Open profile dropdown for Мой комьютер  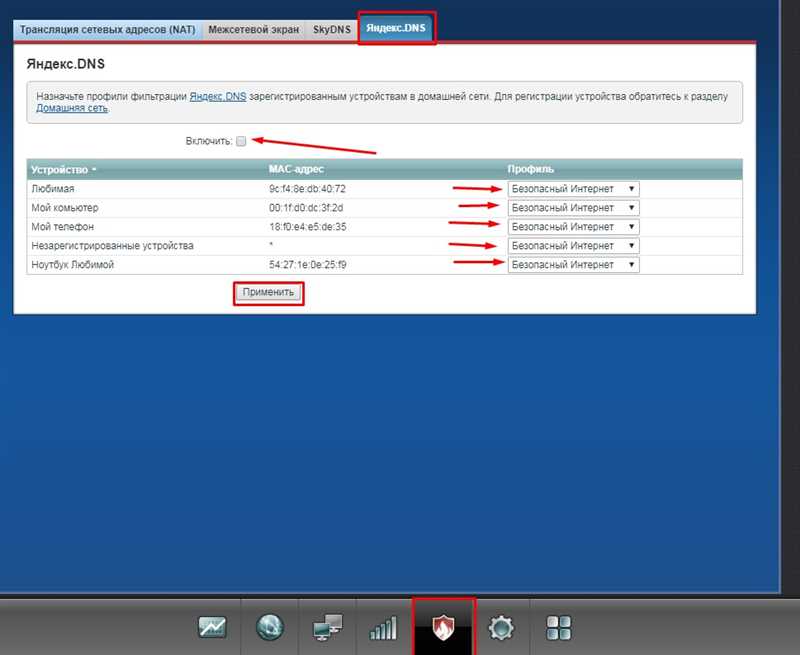(573, 208)
